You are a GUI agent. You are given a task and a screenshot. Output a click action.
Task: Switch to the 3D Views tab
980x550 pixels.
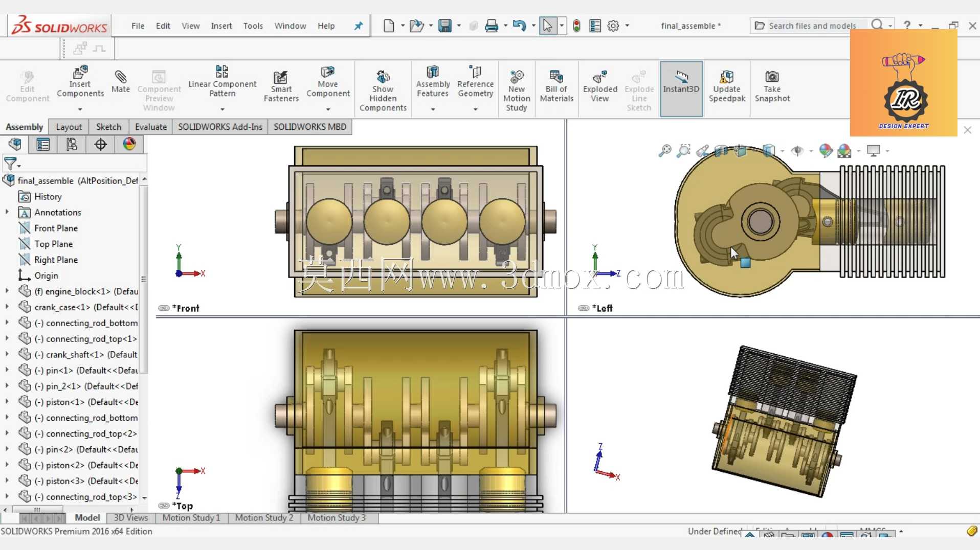click(130, 518)
